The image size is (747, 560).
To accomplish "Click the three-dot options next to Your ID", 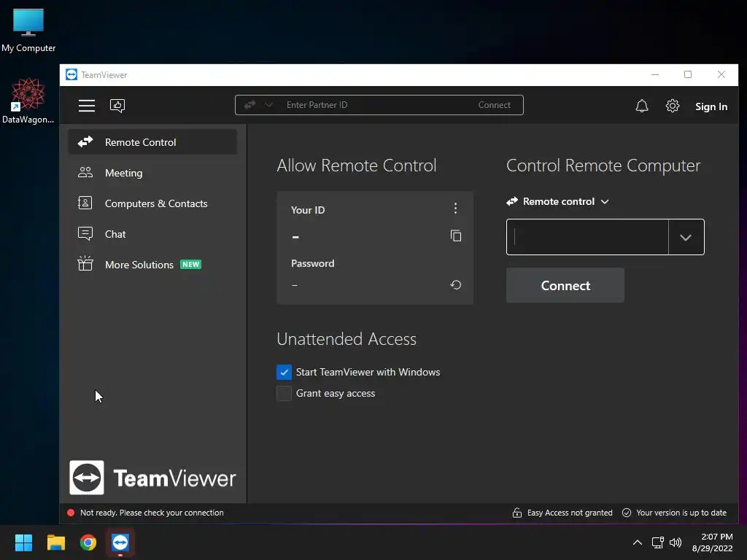I will 455,208.
